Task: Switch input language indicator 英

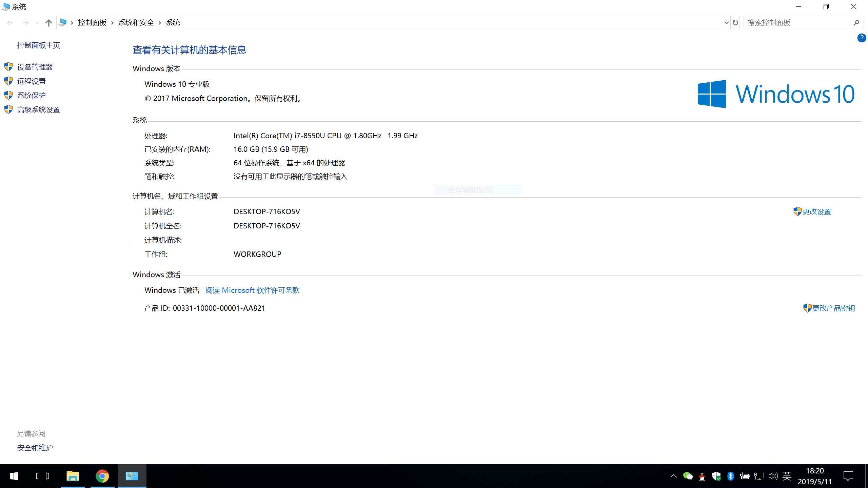Action: click(787, 476)
